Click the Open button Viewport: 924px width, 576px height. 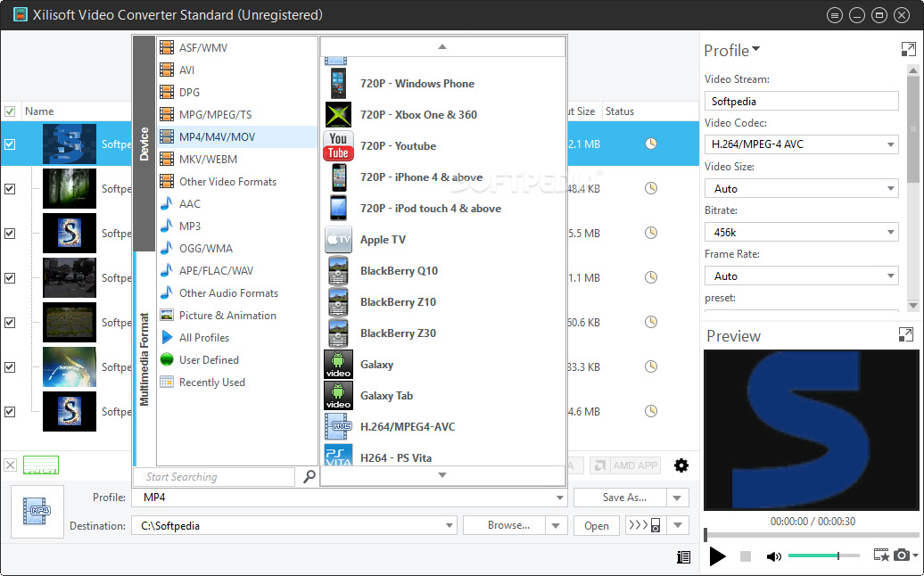click(x=597, y=525)
